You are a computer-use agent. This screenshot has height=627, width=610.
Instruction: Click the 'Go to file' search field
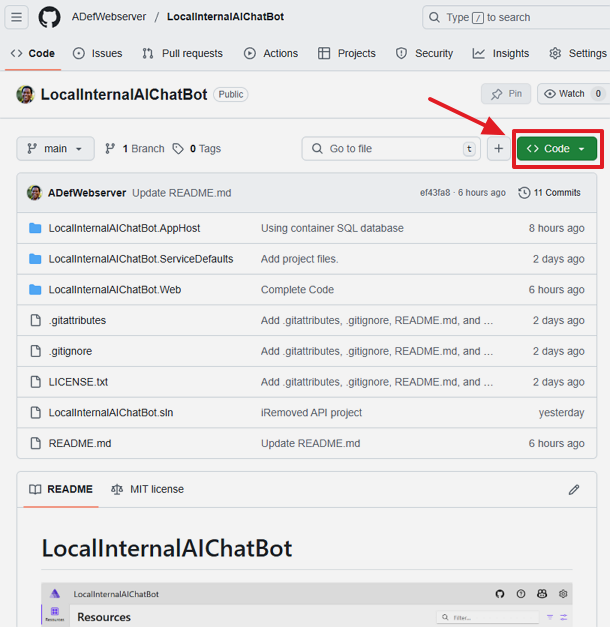point(391,149)
